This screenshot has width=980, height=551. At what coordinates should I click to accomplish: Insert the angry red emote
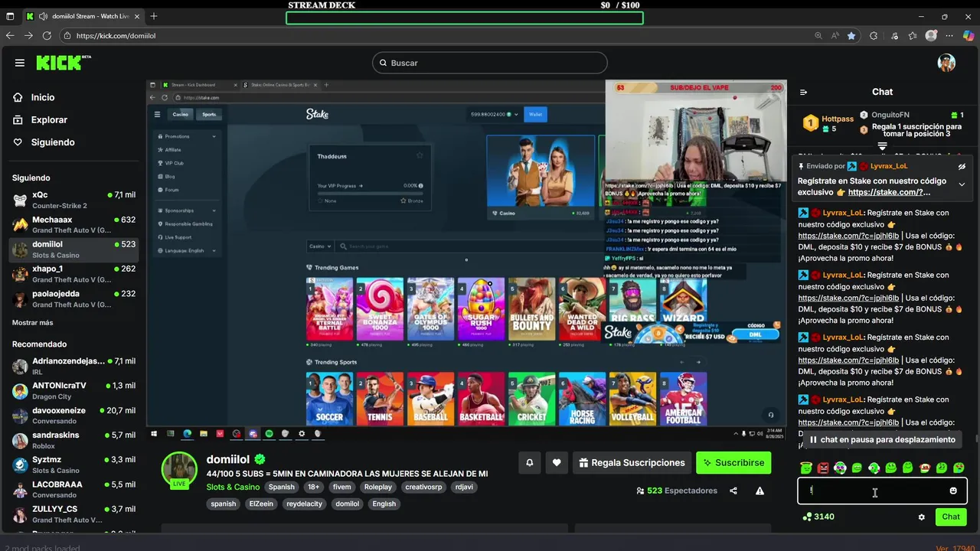(823, 468)
